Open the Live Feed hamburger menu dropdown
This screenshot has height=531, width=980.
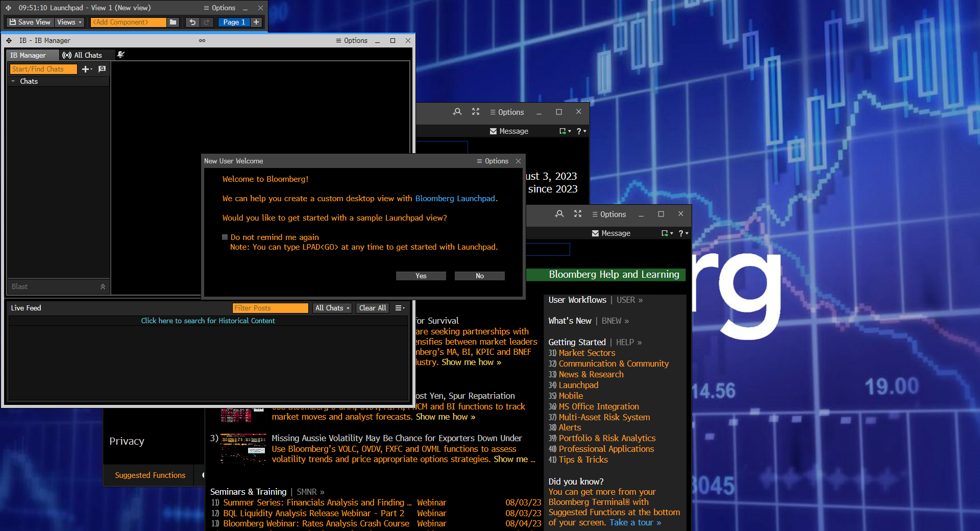coord(400,308)
